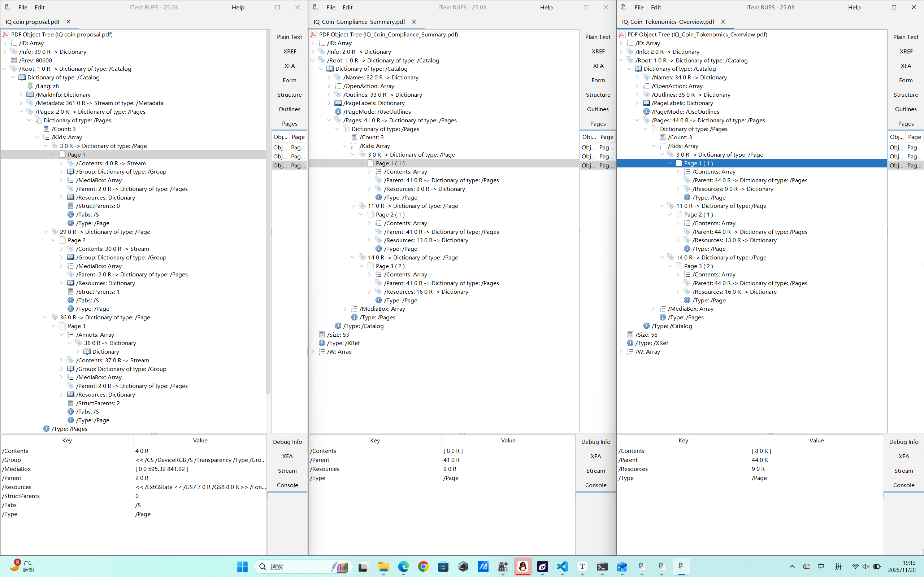Click the /Size: 53 number icon
The height and width of the screenshot is (577, 924).
tap(322, 335)
